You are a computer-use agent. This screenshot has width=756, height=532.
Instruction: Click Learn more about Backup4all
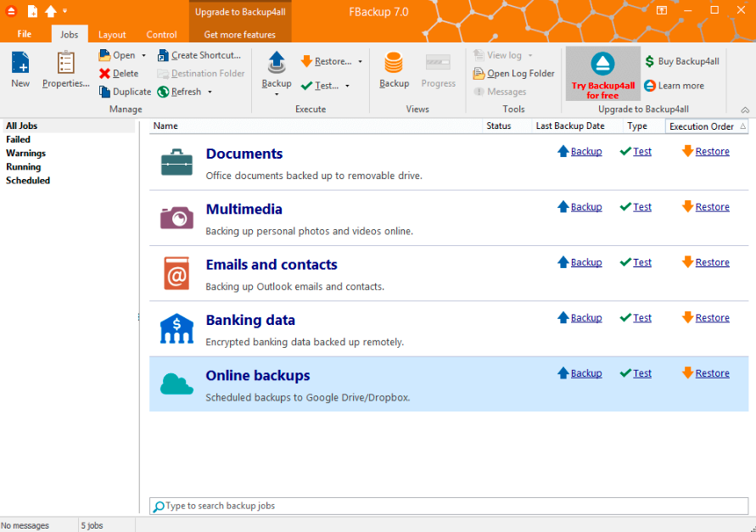pyautogui.click(x=675, y=86)
